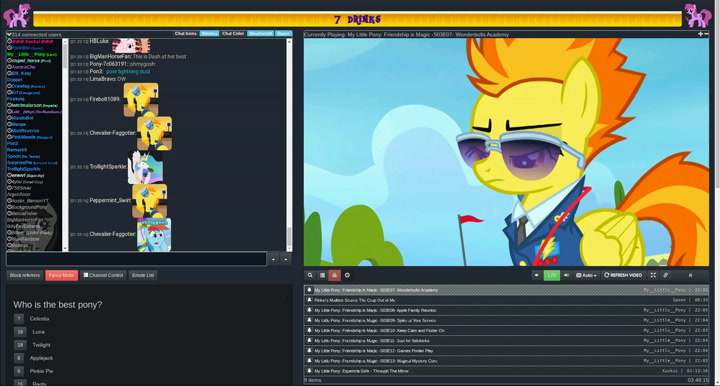720x386 pixels.
Task: Click the circular icon beside the lock
Action: 347,275
